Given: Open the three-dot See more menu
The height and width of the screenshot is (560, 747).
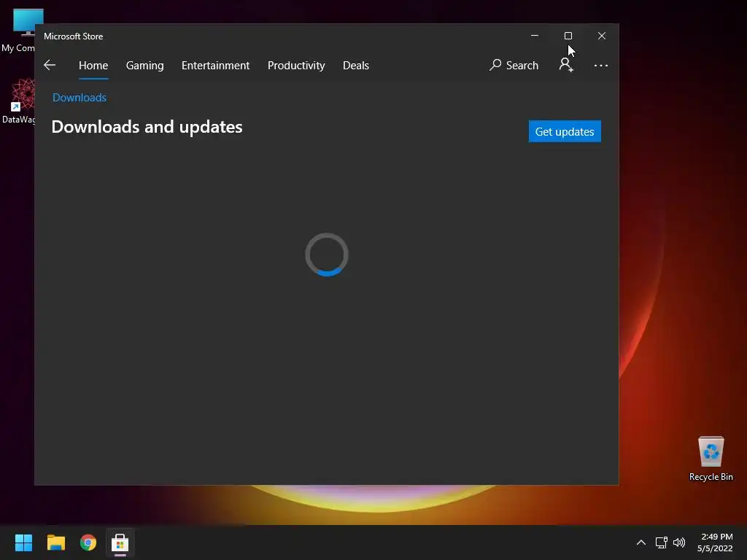Looking at the screenshot, I should click(601, 65).
